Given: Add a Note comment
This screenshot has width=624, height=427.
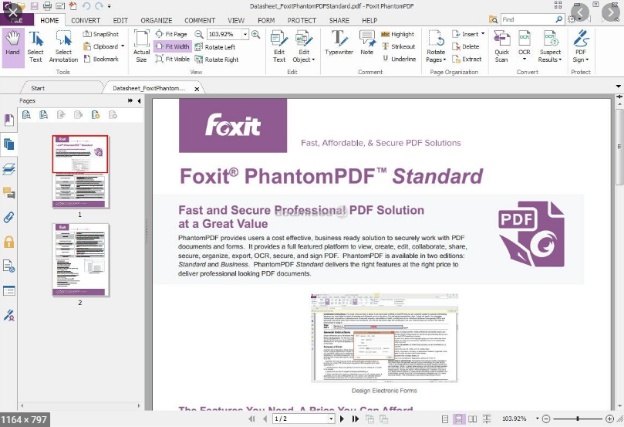Looking at the screenshot, I should 367,42.
